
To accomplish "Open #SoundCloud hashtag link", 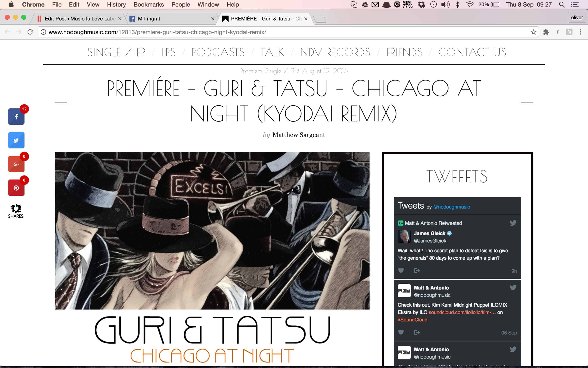I will [412, 320].
